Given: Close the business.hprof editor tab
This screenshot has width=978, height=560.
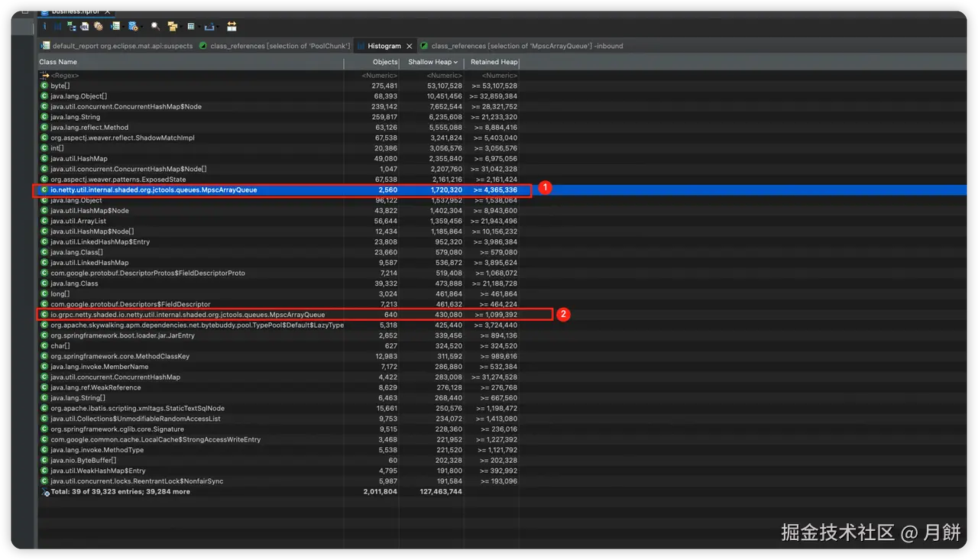Looking at the screenshot, I should [x=108, y=12].
